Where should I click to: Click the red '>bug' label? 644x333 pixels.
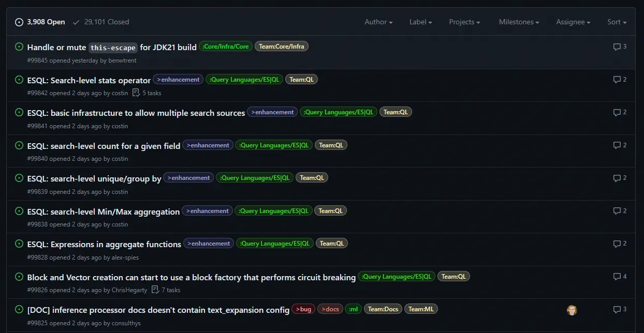click(x=303, y=309)
